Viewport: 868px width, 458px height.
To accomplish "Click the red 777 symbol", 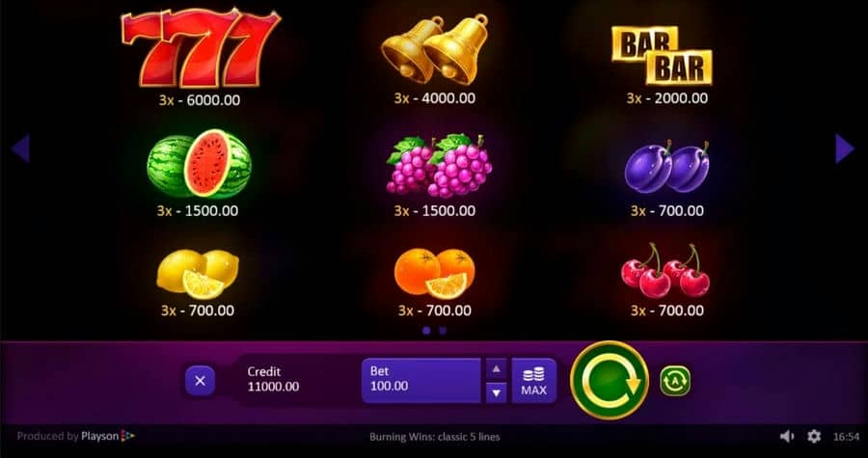I will [201, 47].
